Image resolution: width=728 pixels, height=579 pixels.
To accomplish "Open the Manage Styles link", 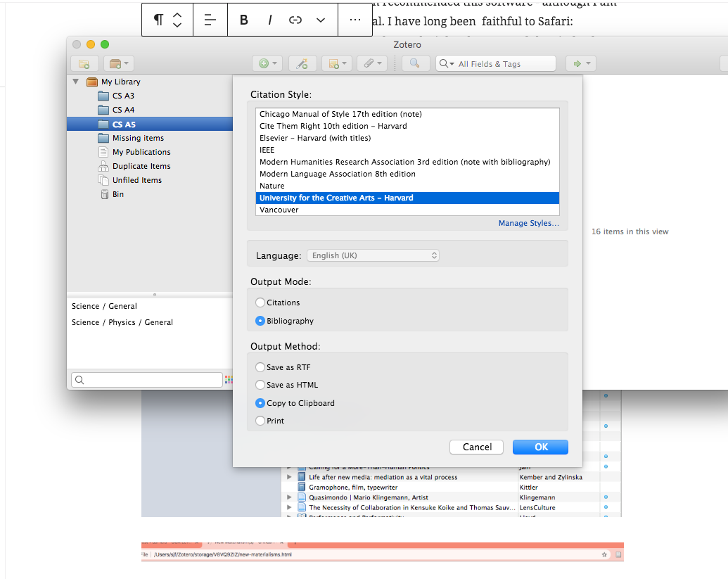I will tap(528, 223).
